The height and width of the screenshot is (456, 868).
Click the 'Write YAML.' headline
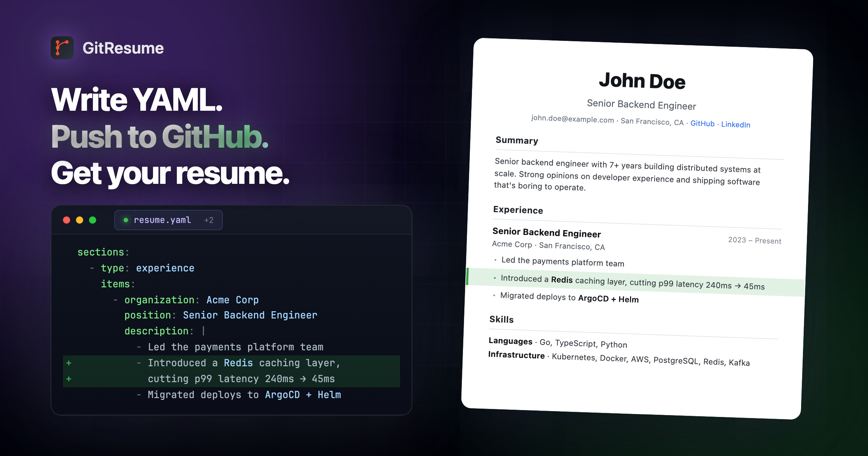pyautogui.click(x=137, y=100)
